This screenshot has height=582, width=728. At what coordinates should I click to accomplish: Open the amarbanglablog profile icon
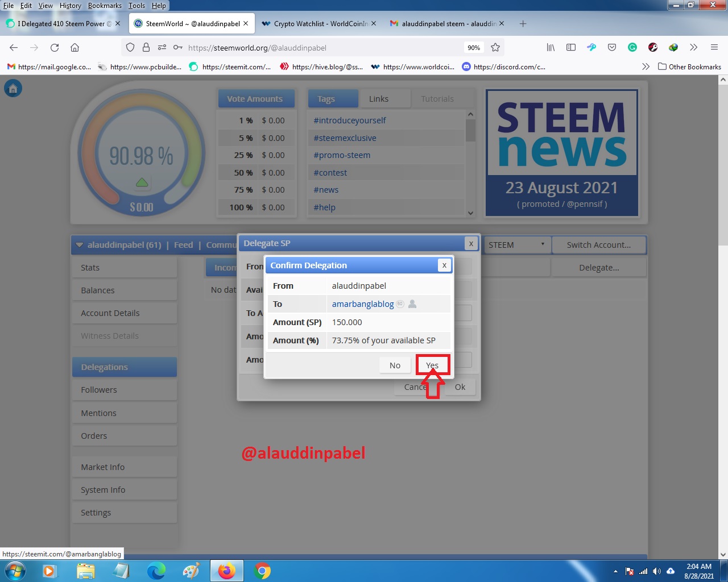coord(412,304)
